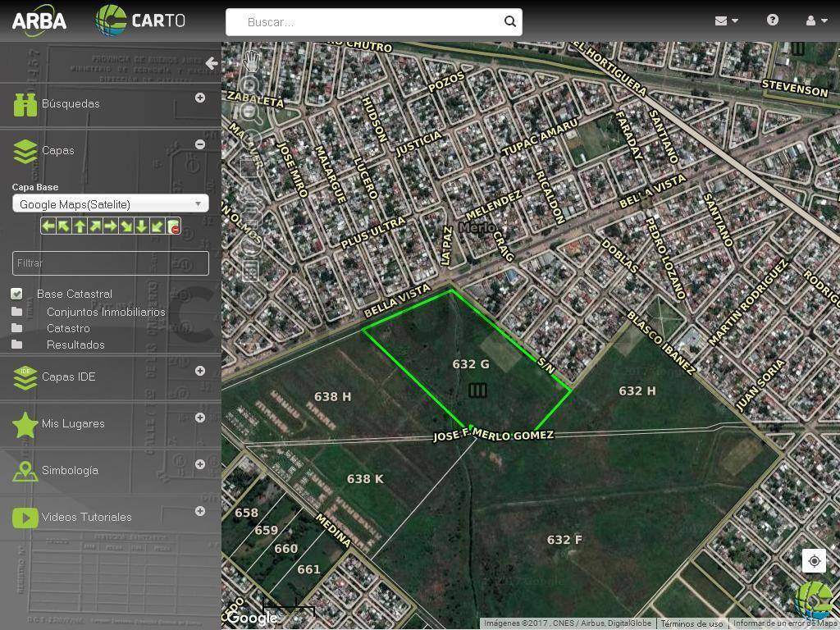The height and width of the screenshot is (630, 840).
Task: Expand the Búsquedas panel
Action: point(199,98)
